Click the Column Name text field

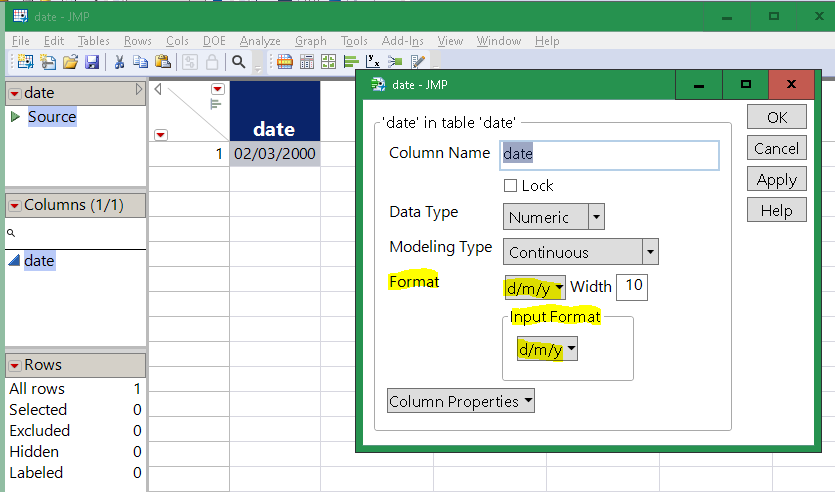[608, 154]
